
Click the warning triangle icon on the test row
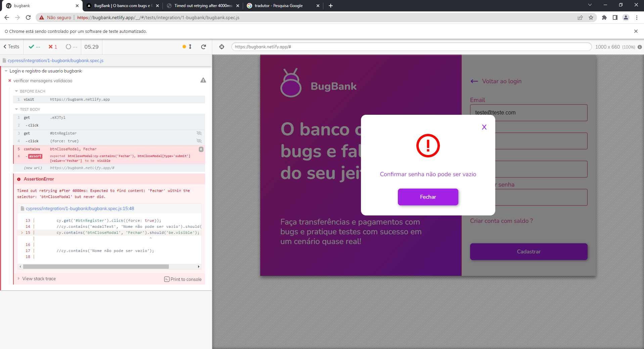tap(203, 80)
